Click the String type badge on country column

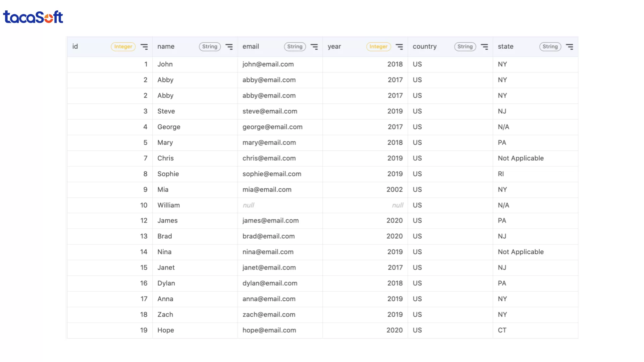click(465, 47)
